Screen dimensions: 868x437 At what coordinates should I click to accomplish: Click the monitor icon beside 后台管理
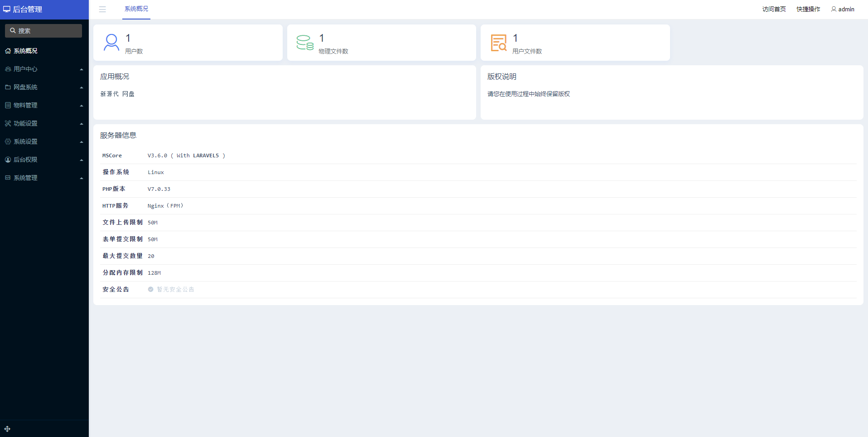[7, 9]
